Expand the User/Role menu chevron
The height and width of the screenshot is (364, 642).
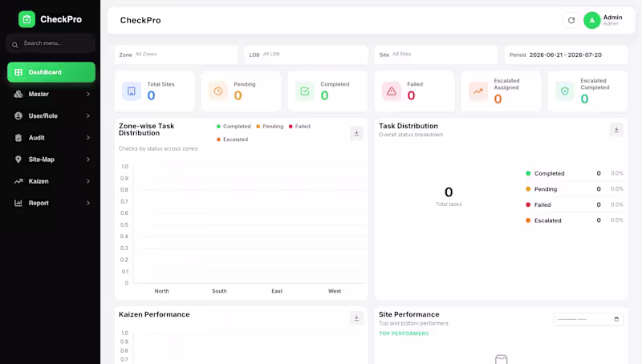pos(88,115)
